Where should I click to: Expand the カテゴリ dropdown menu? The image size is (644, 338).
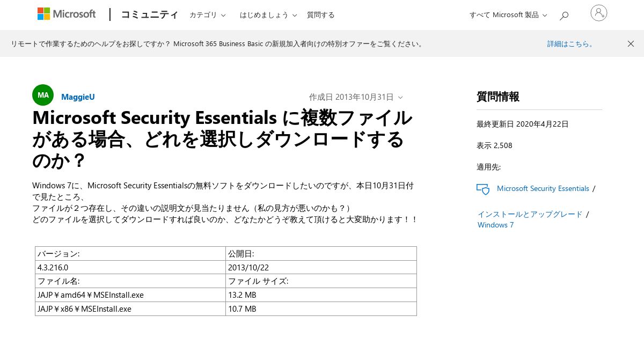tap(208, 15)
